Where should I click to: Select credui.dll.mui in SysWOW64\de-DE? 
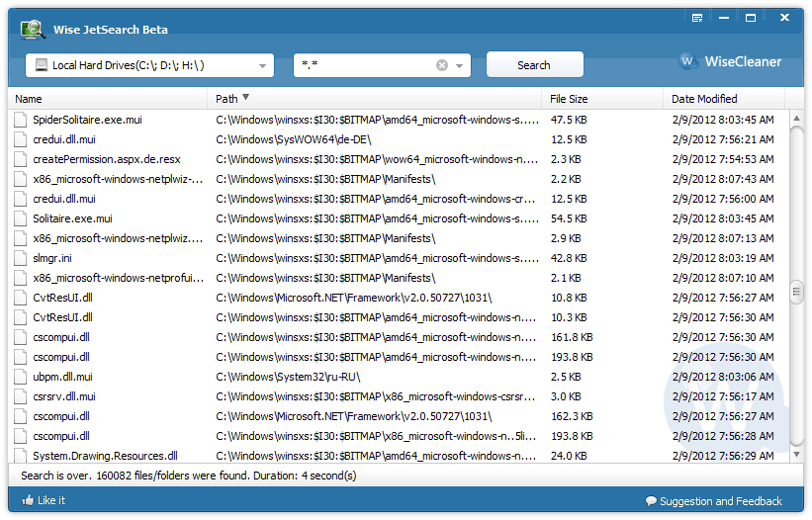[399, 139]
